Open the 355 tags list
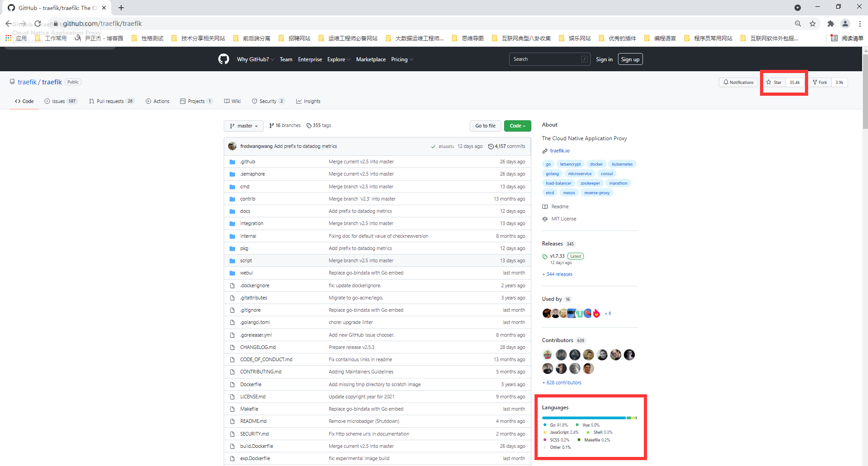The image size is (868, 466). (319, 126)
